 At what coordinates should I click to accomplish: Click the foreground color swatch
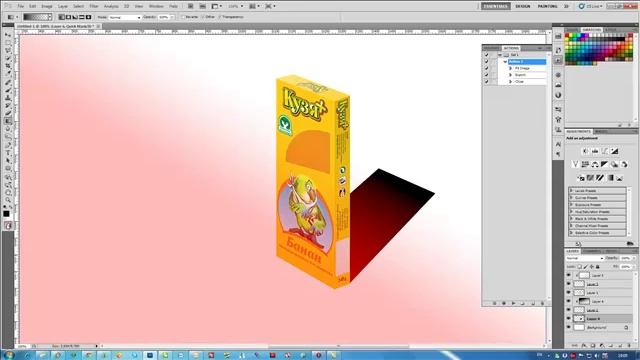click(6, 214)
